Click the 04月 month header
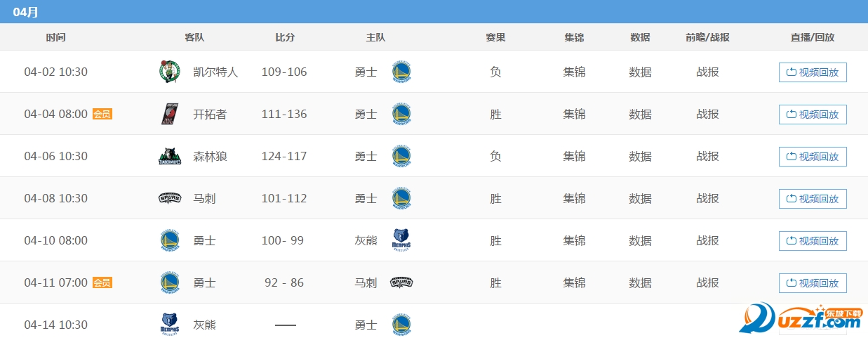 tap(26, 12)
